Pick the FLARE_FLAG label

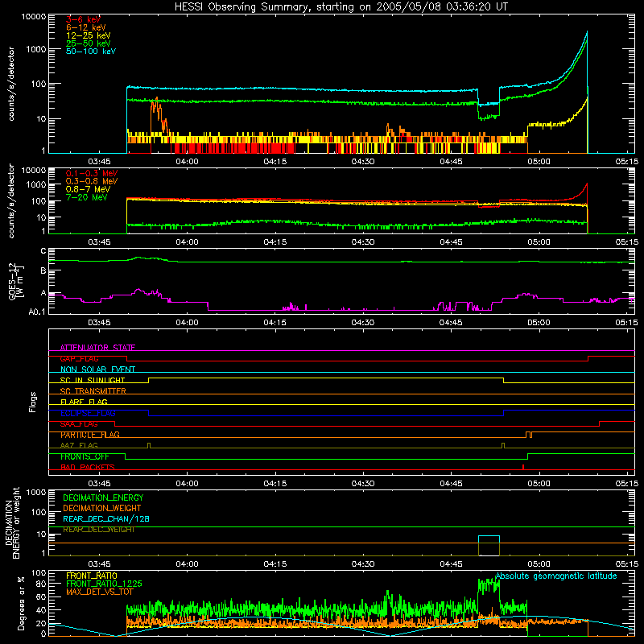tap(84, 402)
